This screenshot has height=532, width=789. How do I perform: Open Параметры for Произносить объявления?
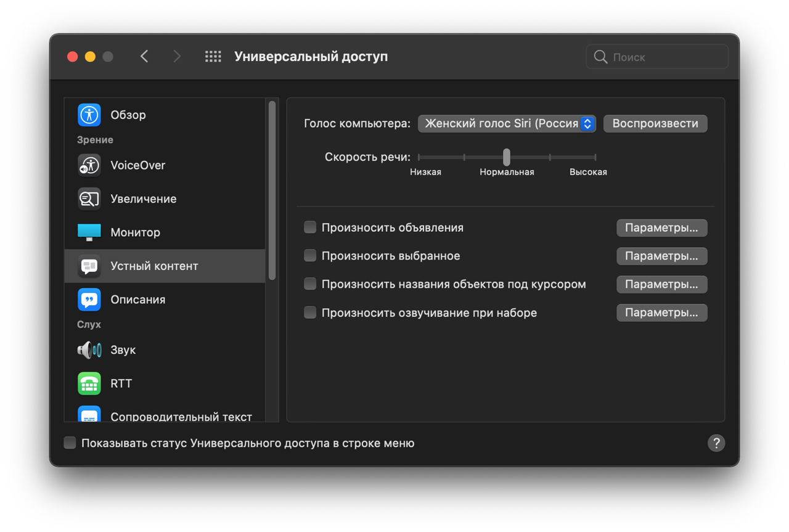pos(661,227)
